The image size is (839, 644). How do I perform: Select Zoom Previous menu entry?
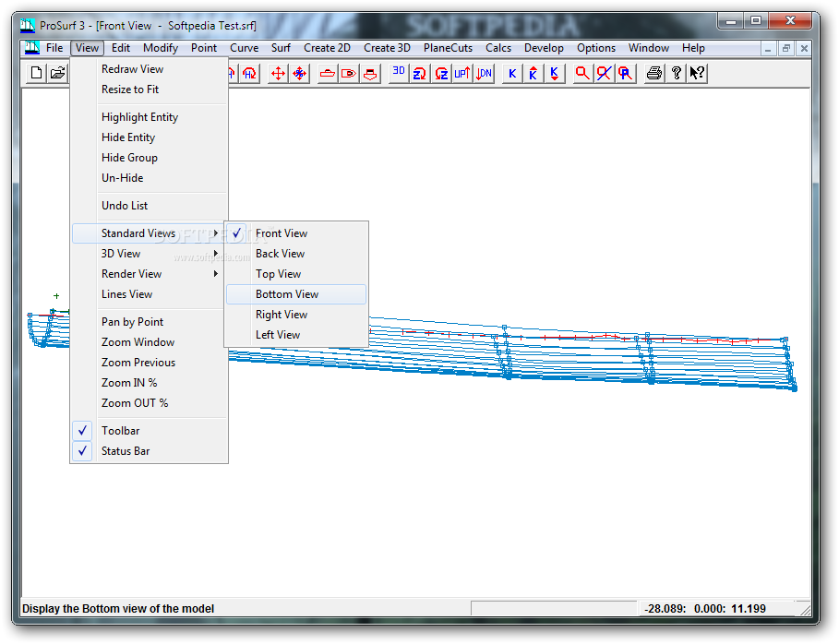150,363
